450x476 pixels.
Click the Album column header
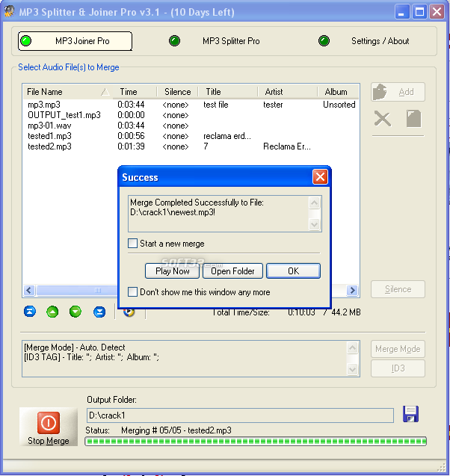pos(339,92)
